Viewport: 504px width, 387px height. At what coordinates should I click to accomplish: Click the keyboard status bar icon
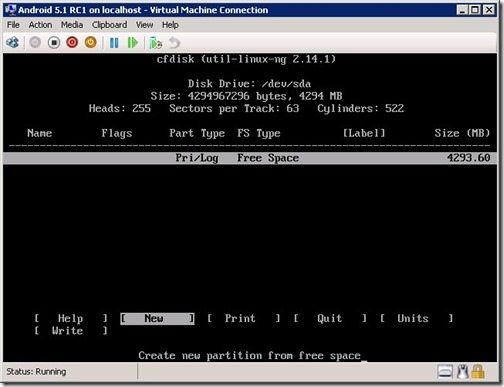pyautogui.click(x=445, y=372)
